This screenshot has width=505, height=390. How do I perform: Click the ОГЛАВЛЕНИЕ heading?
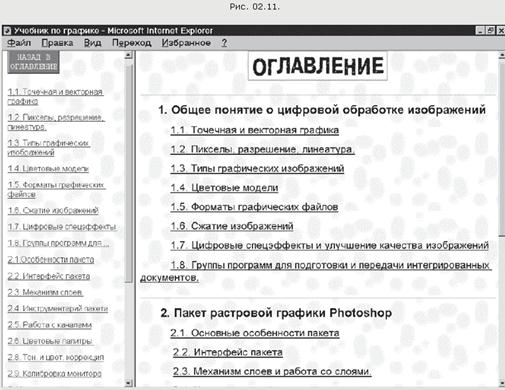click(x=318, y=66)
